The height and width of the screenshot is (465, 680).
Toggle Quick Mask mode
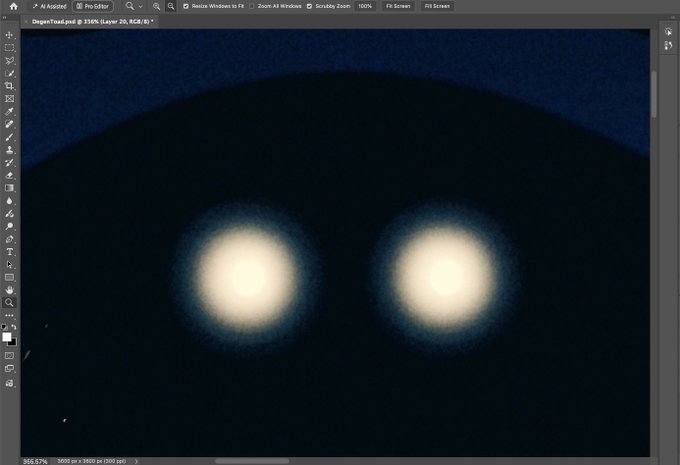coord(9,356)
